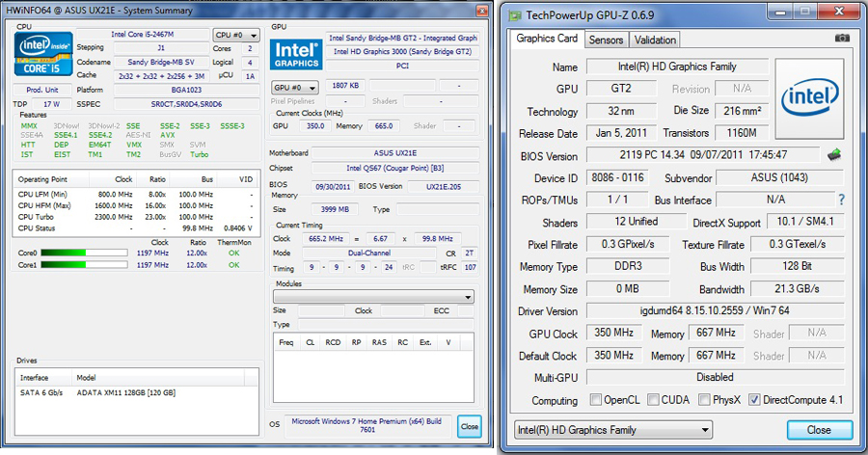Click Close button in HWiNFO window
868x455 pixels.
pos(470,426)
